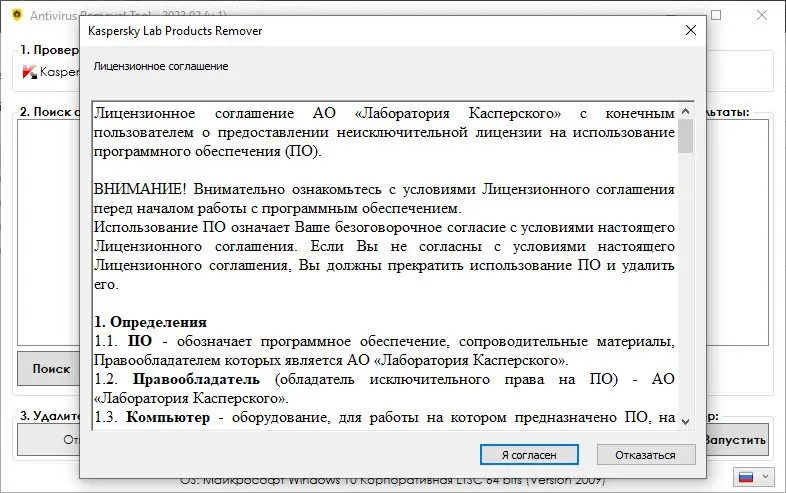Viewport: 786px width, 493px height.
Task: Accept the license with "Я согласен" button
Action: click(529, 455)
